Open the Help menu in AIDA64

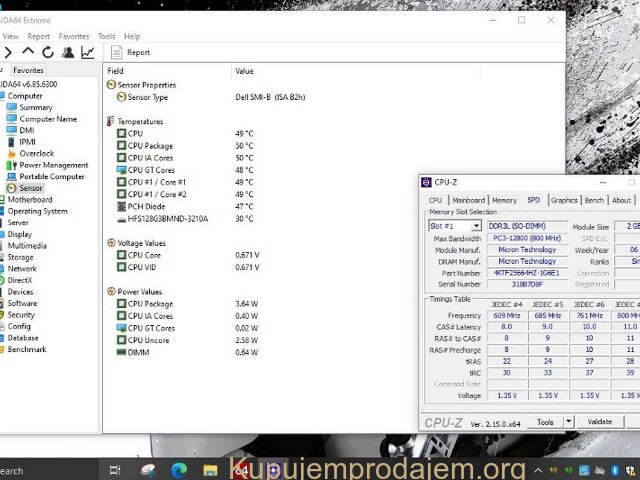coord(132,36)
